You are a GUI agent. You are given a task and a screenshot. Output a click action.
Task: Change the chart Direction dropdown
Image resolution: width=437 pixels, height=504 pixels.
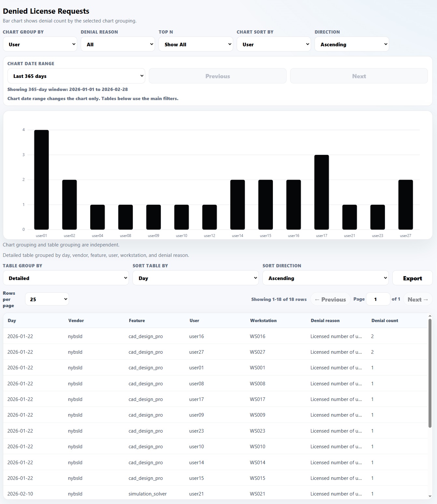pos(352,44)
